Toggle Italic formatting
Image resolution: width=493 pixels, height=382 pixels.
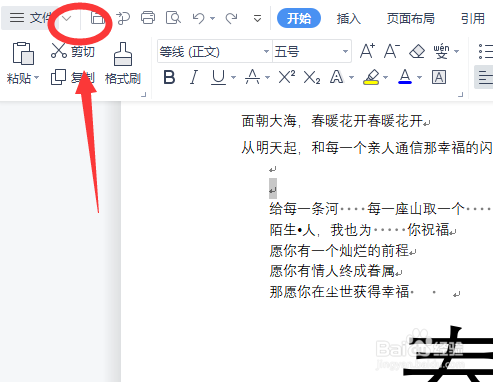194,78
